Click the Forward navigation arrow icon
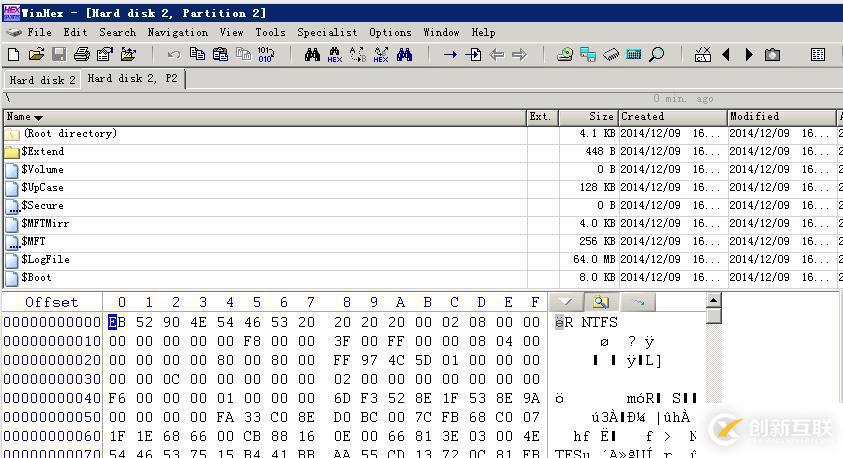Screen dimensions: 843x458 click(x=519, y=54)
